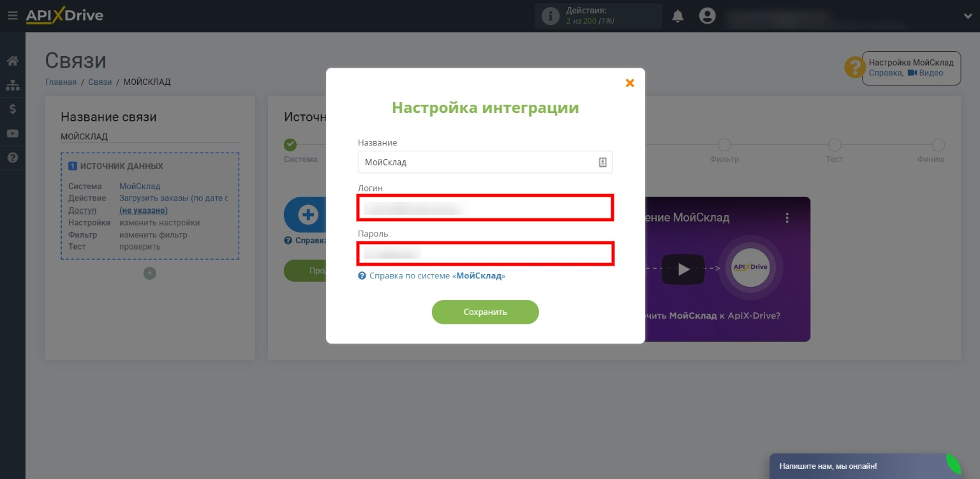Click the Сохранить button
980x479 pixels.
point(485,312)
